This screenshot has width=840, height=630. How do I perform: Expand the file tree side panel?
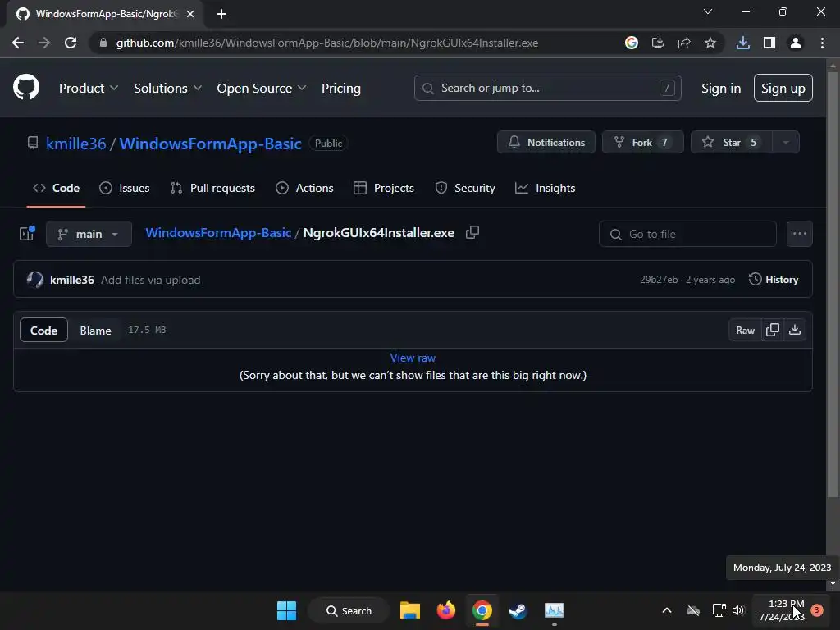pyautogui.click(x=27, y=234)
